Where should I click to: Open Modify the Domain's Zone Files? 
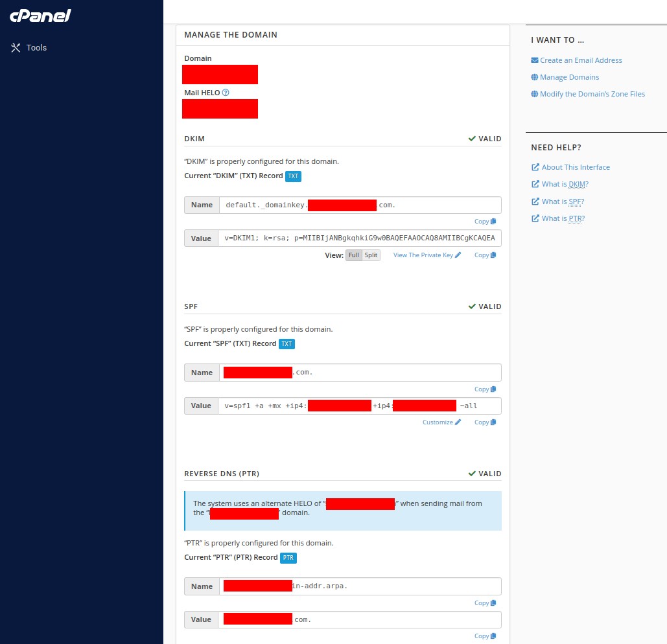point(592,93)
